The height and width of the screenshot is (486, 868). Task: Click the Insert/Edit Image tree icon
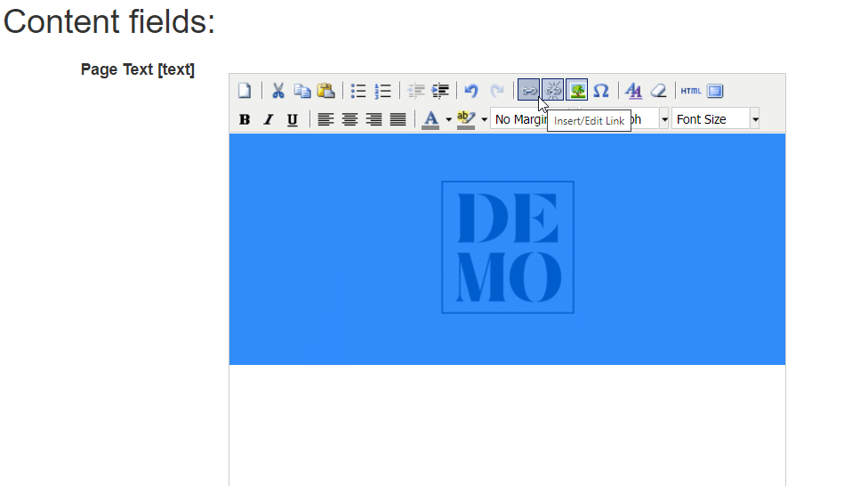(x=577, y=90)
